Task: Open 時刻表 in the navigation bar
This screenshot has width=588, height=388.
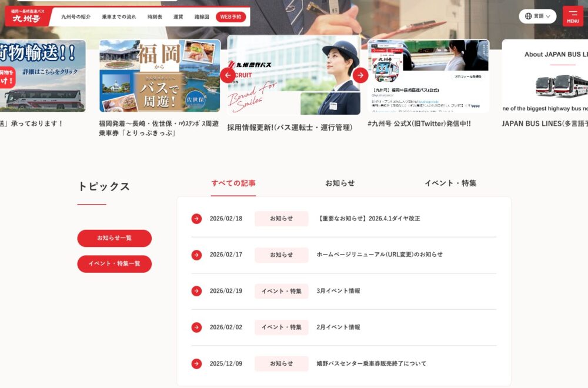Action: point(155,17)
